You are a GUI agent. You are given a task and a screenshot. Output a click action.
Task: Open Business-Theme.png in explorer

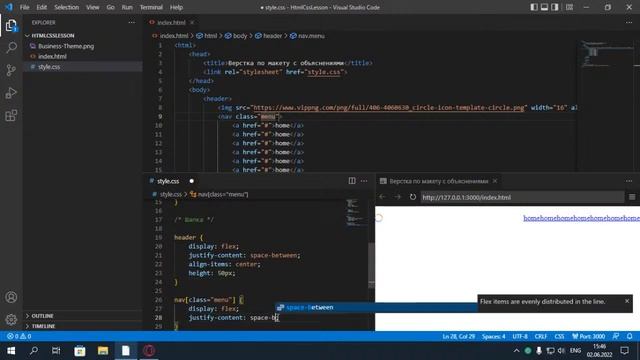66,46
